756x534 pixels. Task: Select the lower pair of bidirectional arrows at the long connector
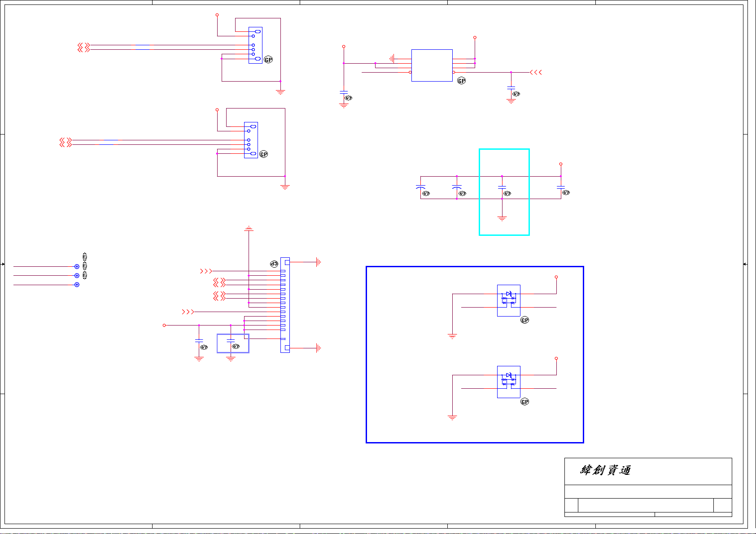219,296
